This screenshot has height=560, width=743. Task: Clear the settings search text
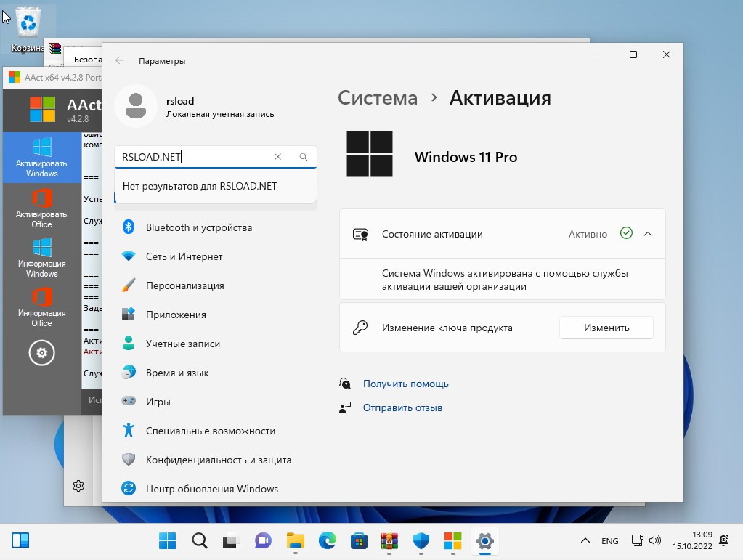click(x=277, y=157)
